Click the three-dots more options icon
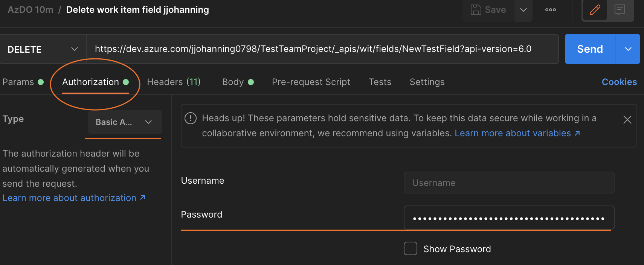The image size is (644, 265). (x=550, y=10)
